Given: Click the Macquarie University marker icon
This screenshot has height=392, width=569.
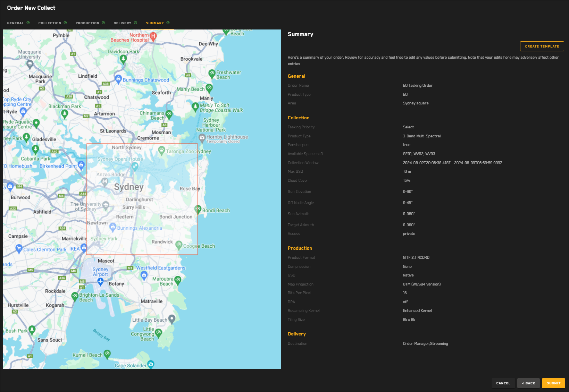Looking at the screenshot, I should tap(30, 64).
